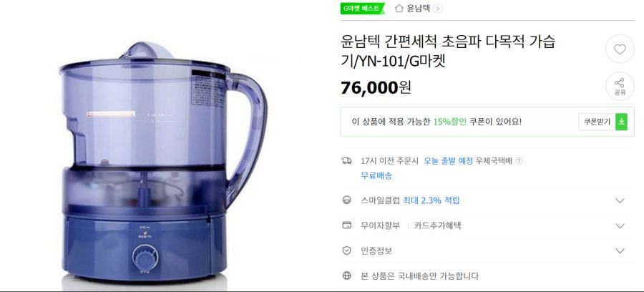Expand the 스마일클럽 적립 details chevron
Image resolution: width=644 pixels, height=292 pixels.
point(620,201)
